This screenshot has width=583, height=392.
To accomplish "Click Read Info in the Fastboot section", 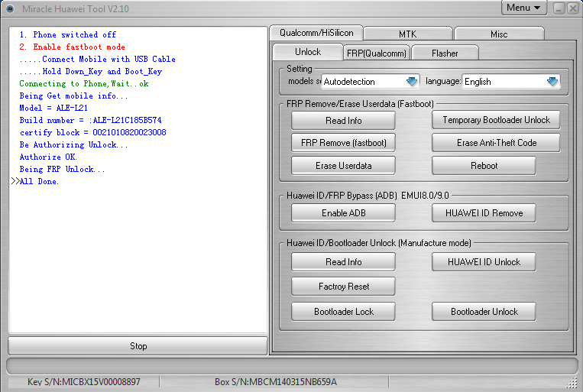I will click(x=343, y=121).
